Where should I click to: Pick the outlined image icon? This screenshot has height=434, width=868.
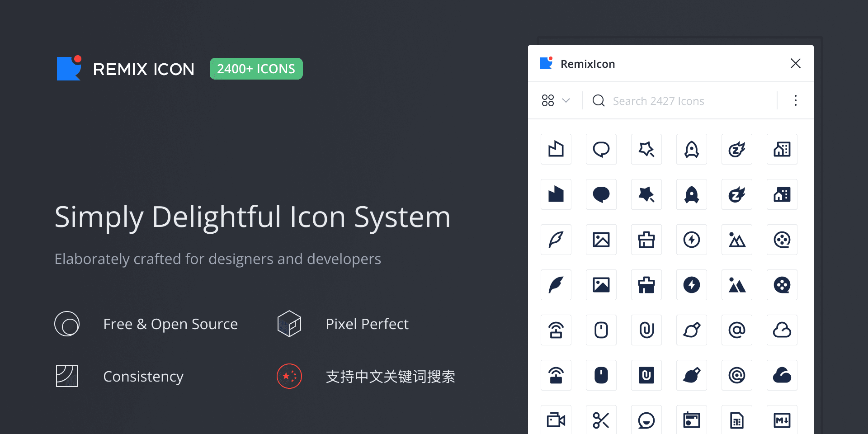pos(601,240)
